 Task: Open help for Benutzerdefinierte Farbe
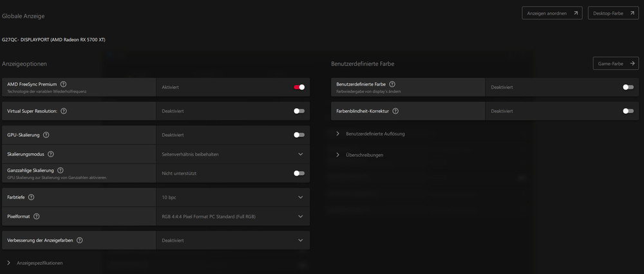click(392, 84)
